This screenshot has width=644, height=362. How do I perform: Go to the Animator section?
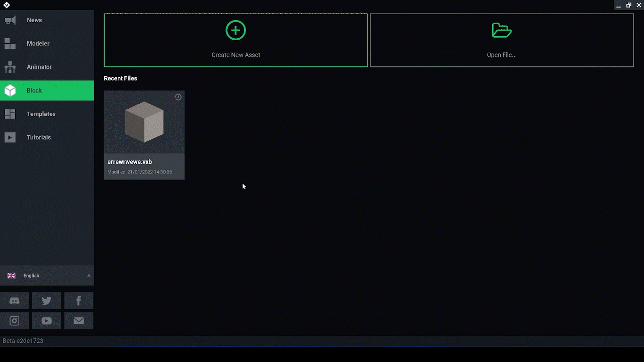click(39, 67)
